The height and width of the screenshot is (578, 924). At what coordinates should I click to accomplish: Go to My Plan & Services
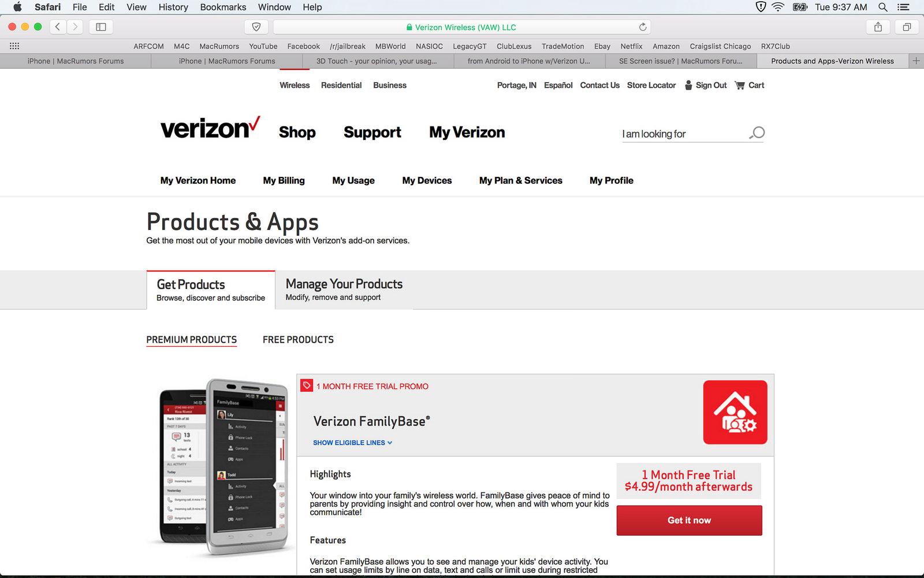tap(521, 180)
